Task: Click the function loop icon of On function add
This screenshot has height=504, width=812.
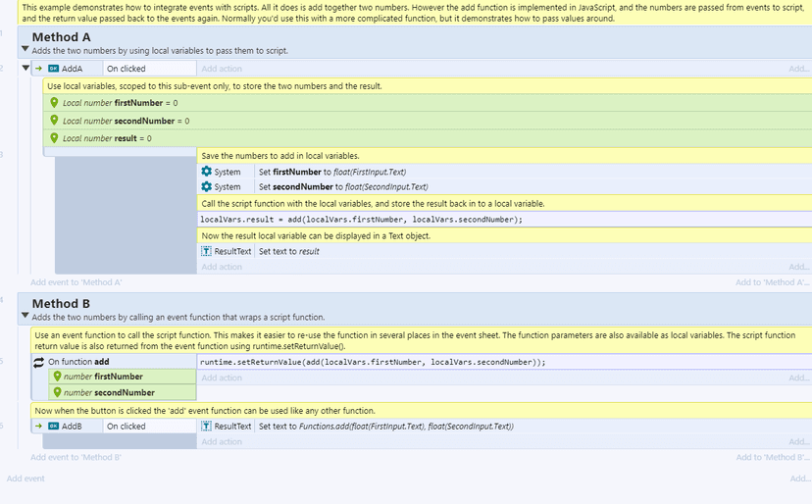Action: coord(39,363)
